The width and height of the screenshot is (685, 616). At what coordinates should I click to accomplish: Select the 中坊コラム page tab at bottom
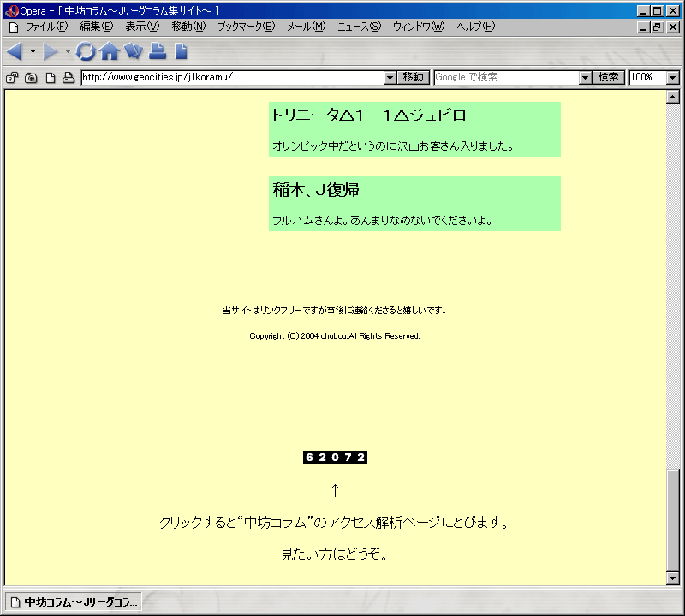click(x=73, y=602)
